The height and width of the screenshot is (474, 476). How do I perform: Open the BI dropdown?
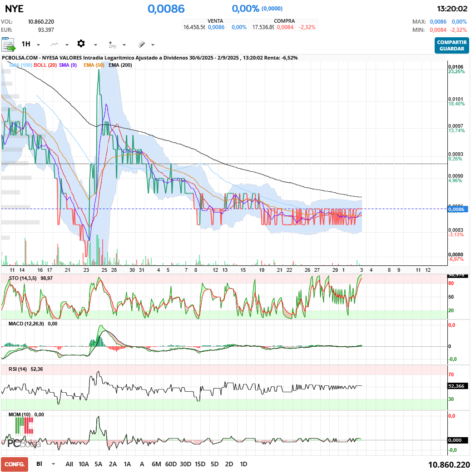45,464
